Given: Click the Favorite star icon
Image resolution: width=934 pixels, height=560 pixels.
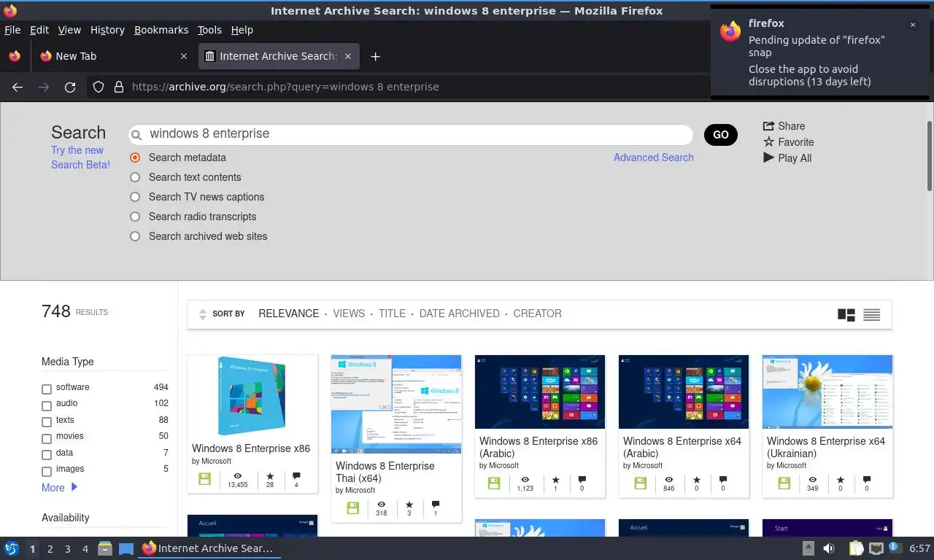Looking at the screenshot, I should [x=768, y=141].
